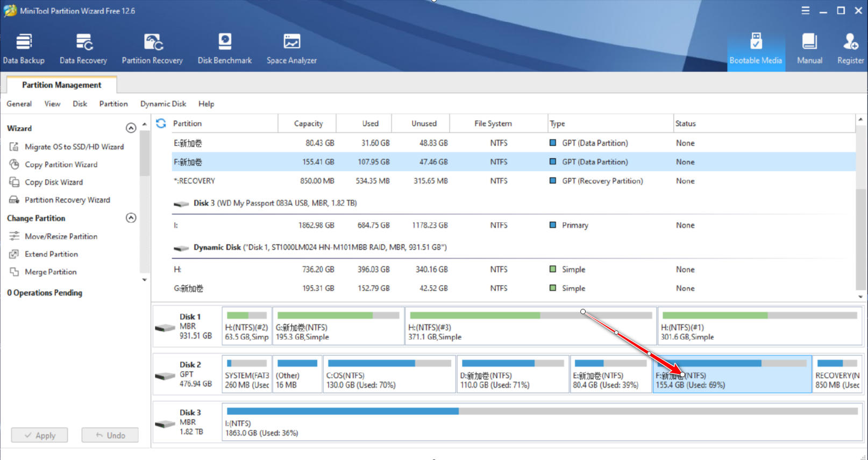
Task: Launch Data Recovery from the toolbar
Action: click(83, 49)
